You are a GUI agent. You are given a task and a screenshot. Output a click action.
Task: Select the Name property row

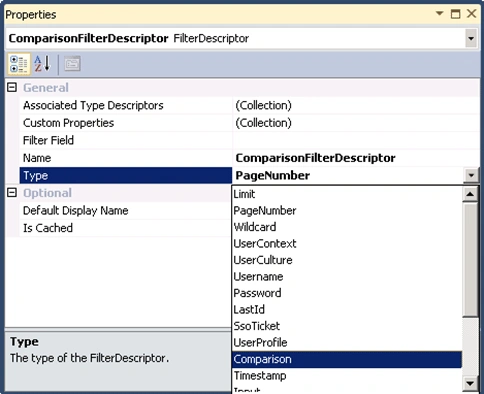click(126, 158)
